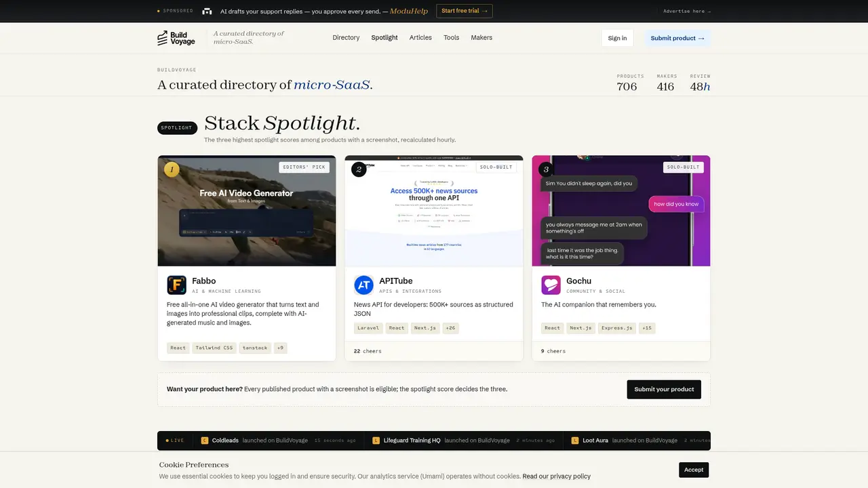Open the Makers nav item
Viewport: 868px width, 488px height.
pyautogui.click(x=481, y=38)
